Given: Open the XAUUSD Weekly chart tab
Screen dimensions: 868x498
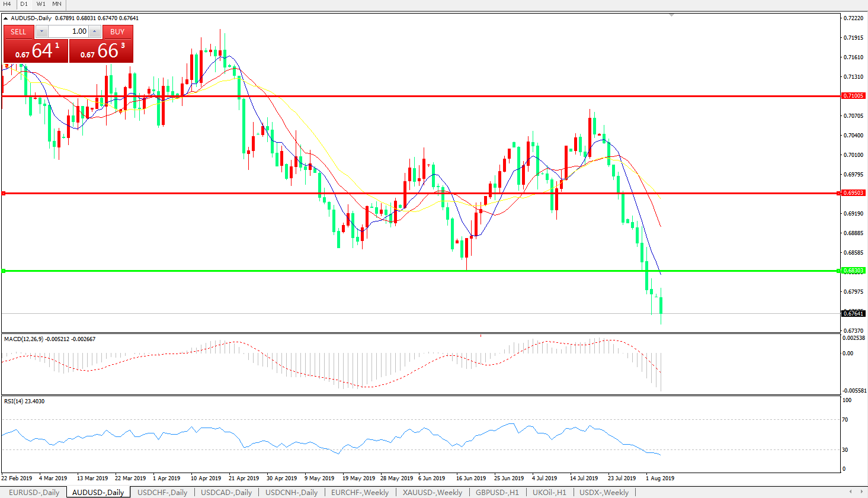Looking at the screenshot, I should tap(432, 492).
